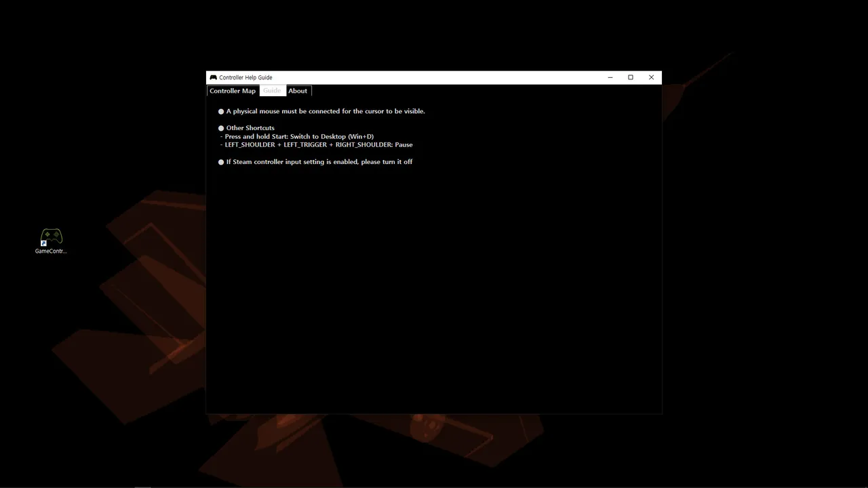Image resolution: width=868 pixels, height=488 pixels.
Task: Close the Controller Help Guide window
Action: (651, 77)
